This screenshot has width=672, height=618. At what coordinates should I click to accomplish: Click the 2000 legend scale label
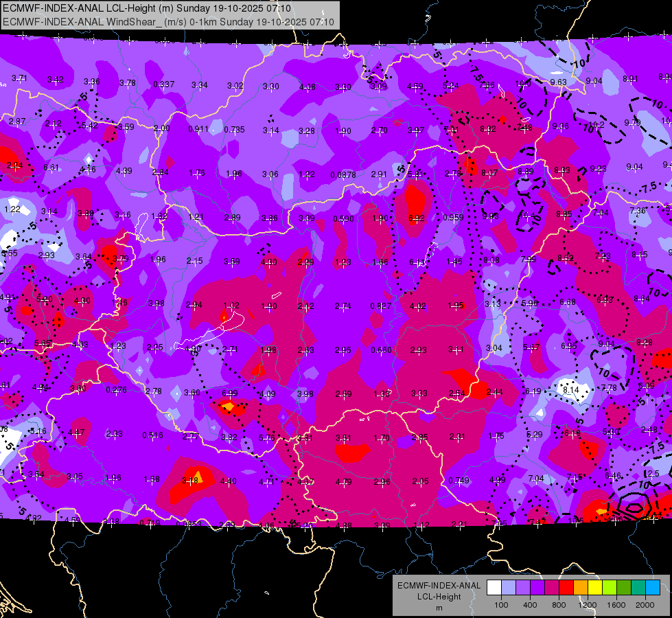tap(645, 605)
